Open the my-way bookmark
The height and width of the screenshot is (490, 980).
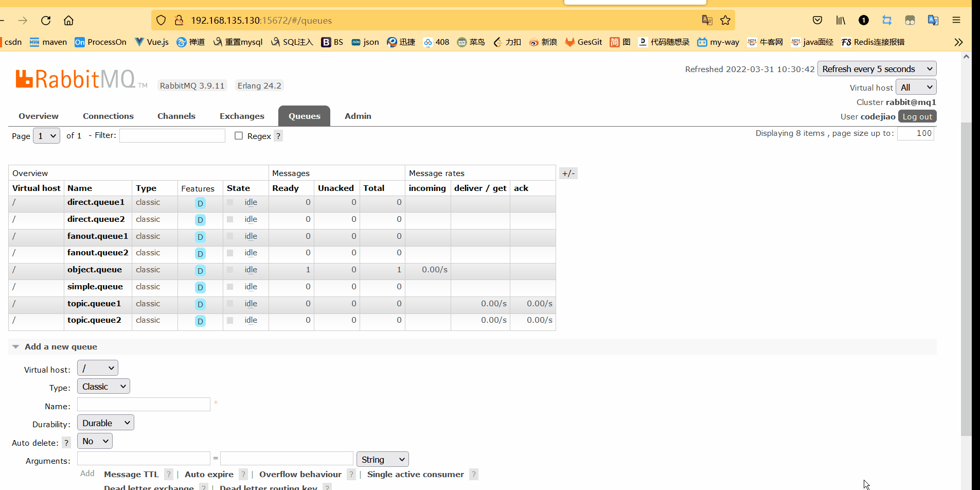tap(718, 42)
